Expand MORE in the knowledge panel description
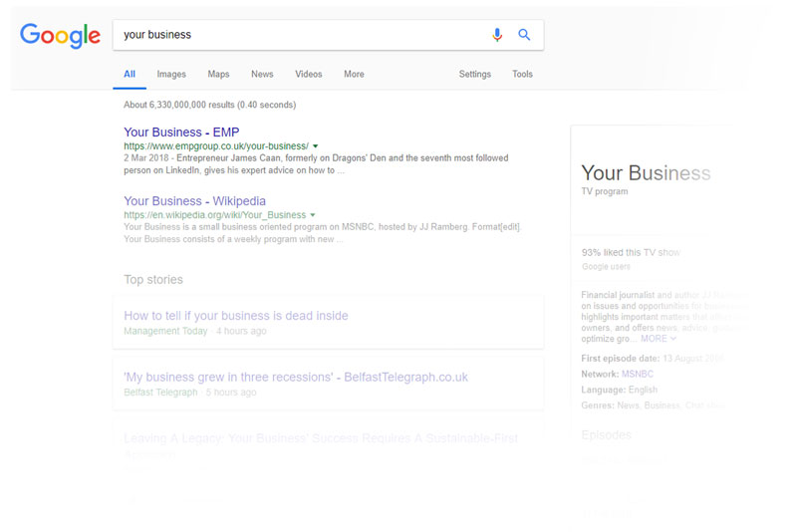 click(x=659, y=339)
